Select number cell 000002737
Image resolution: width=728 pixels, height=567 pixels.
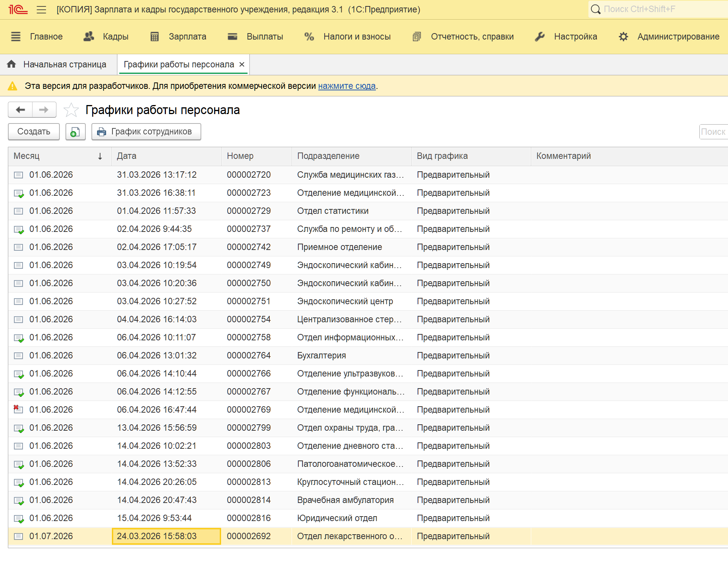click(257, 229)
